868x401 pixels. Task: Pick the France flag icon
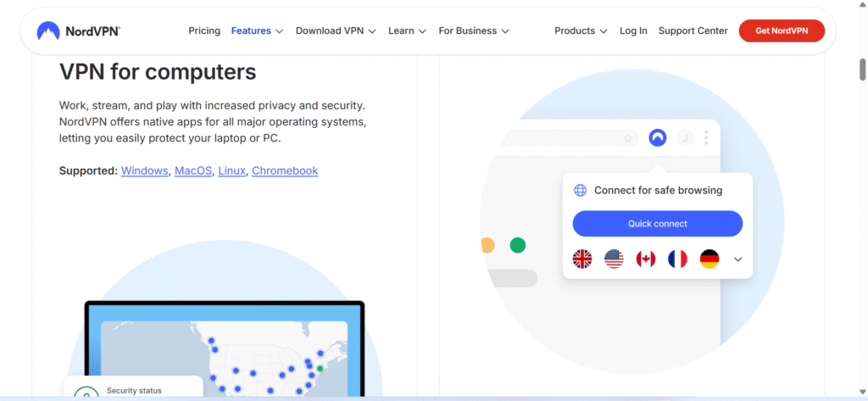tap(677, 259)
